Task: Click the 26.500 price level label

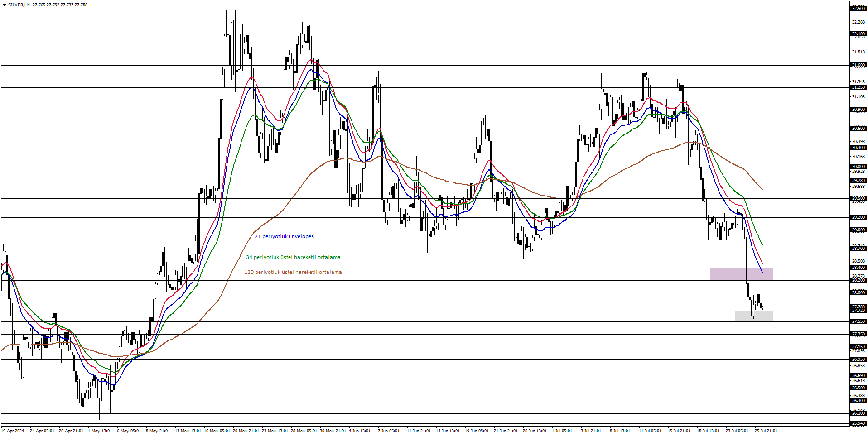Action: 858,388
